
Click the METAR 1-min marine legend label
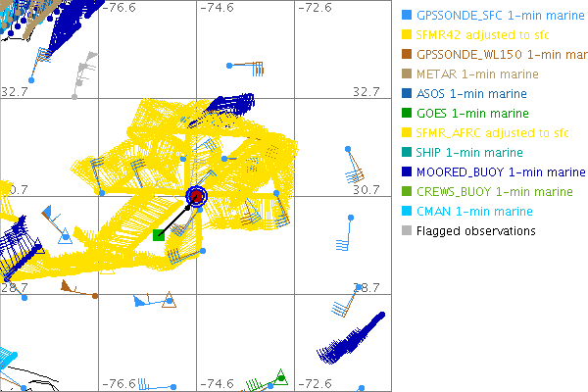476,74
